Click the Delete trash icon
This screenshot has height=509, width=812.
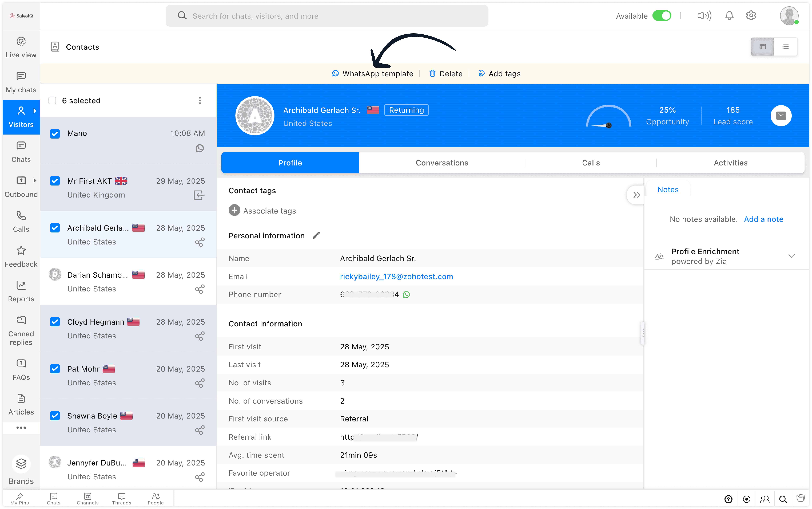[x=432, y=73]
